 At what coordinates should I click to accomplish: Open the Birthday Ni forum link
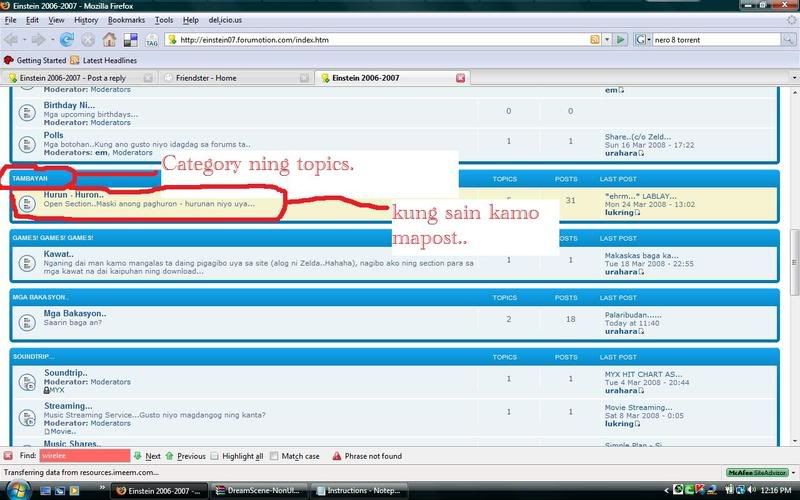[x=69, y=105]
